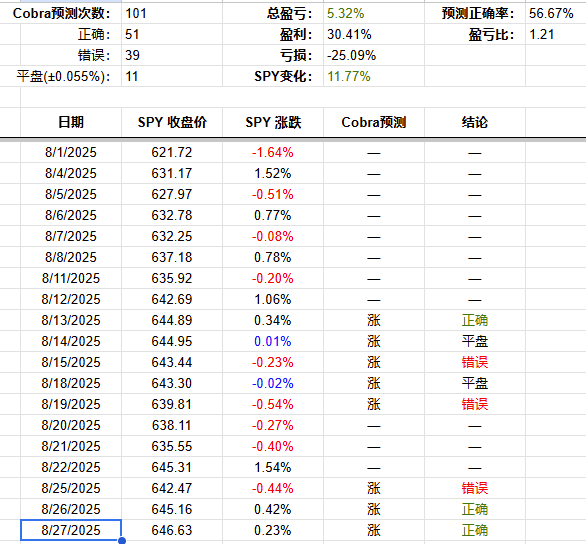Screen dimensions: 586x544
Task: Click the 总盈亏 value 5.32%
Action: point(374,13)
